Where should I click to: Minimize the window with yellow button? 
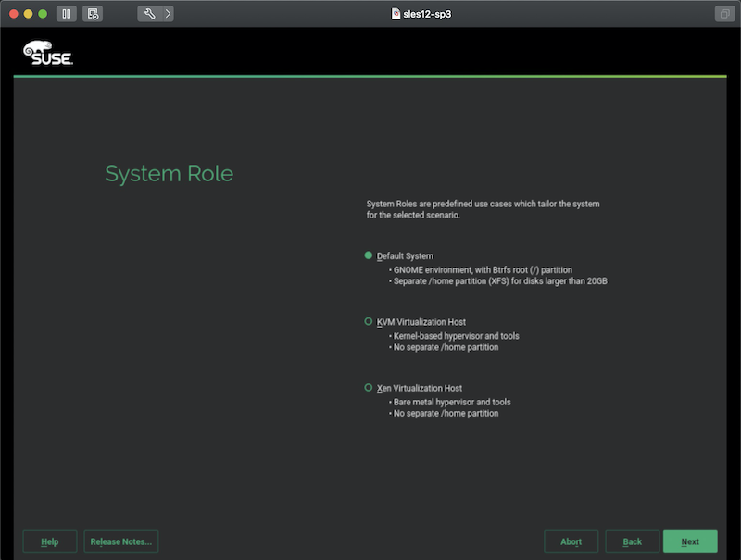[x=29, y=14]
